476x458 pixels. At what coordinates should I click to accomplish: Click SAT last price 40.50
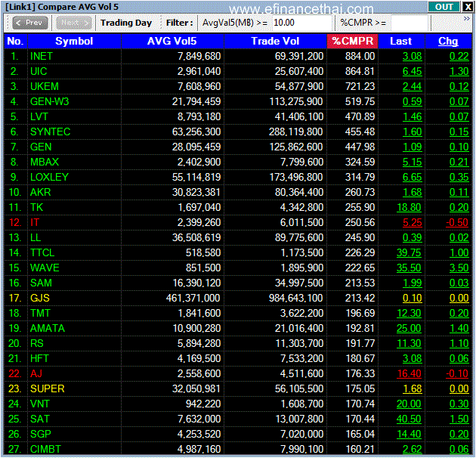coord(409,419)
